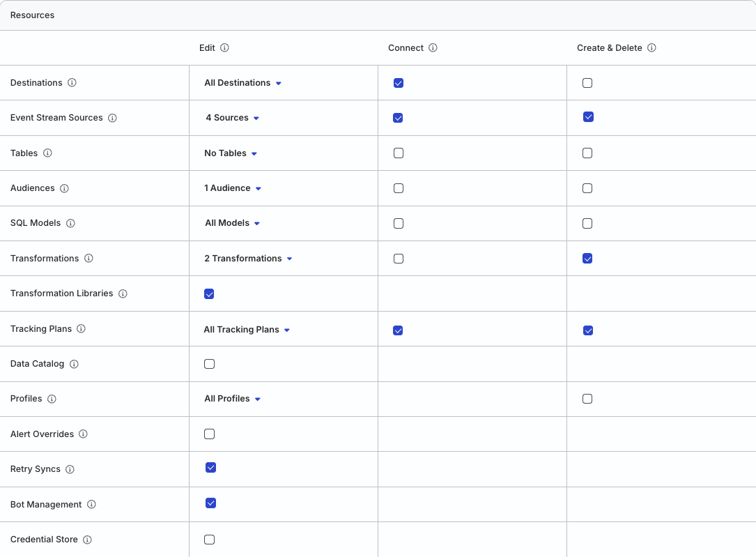Select the Bot Management label
The image size is (756, 557).
tap(46, 505)
